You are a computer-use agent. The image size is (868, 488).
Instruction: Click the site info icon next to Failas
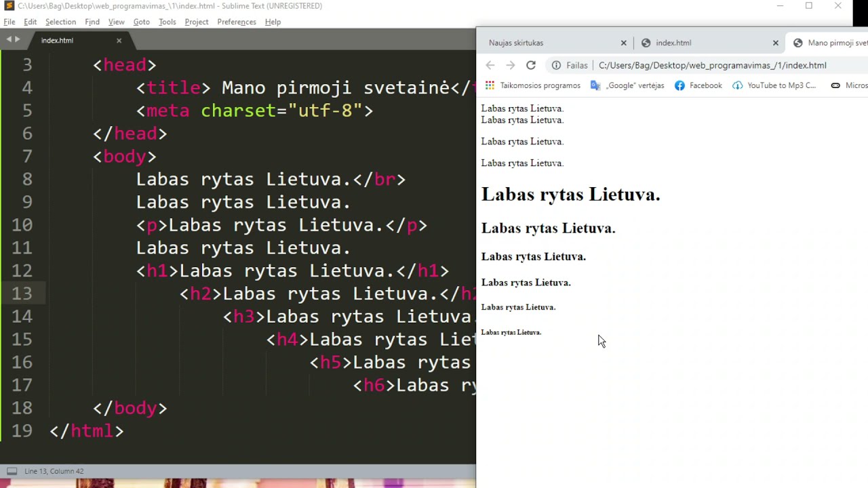556,65
